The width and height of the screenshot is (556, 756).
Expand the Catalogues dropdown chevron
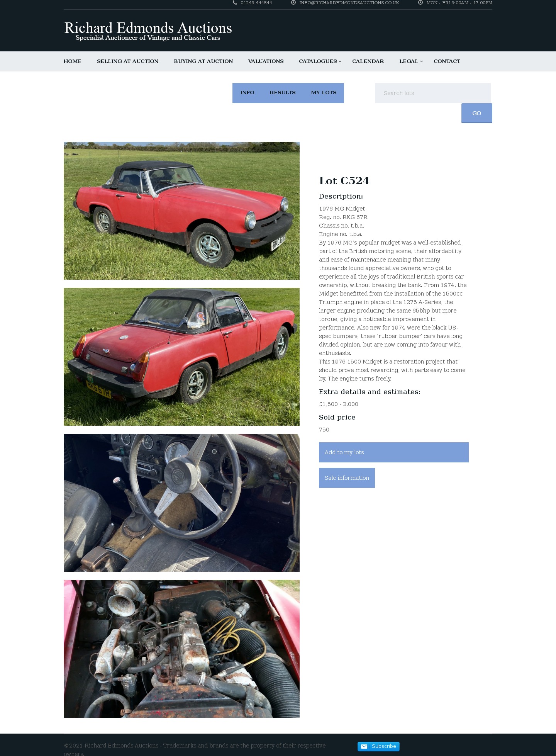pyautogui.click(x=340, y=61)
